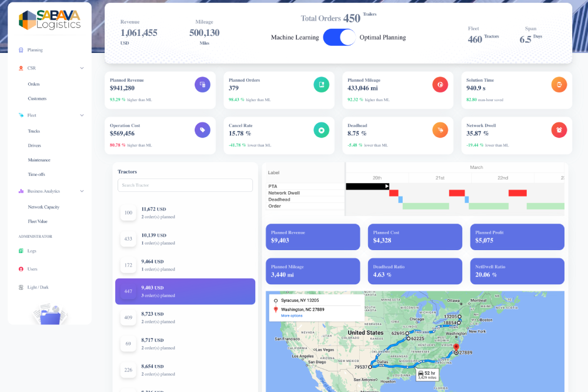Click Revenue value 1,061,455

pyautogui.click(x=139, y=33)
